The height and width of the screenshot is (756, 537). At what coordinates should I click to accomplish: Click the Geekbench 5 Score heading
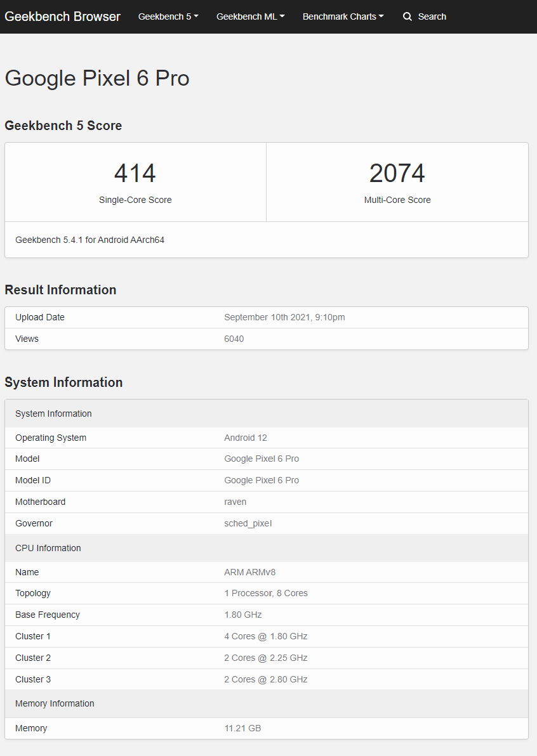click(63, 126)
